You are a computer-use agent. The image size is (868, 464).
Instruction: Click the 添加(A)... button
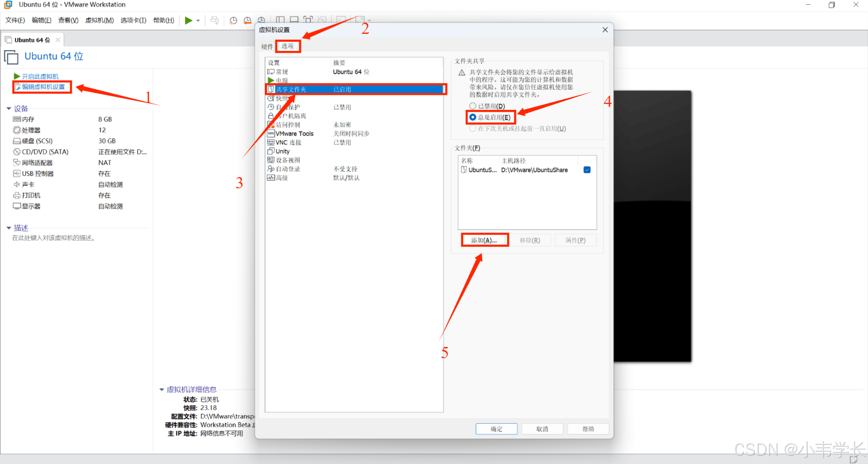coord(484,240)
